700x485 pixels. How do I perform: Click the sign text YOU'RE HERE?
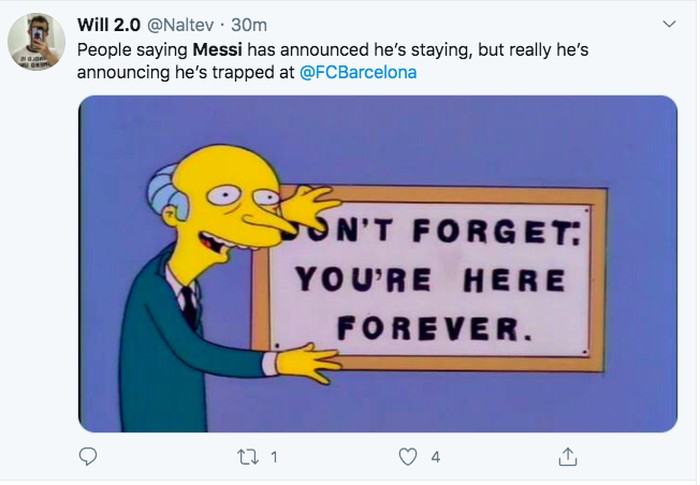point(431,281)
